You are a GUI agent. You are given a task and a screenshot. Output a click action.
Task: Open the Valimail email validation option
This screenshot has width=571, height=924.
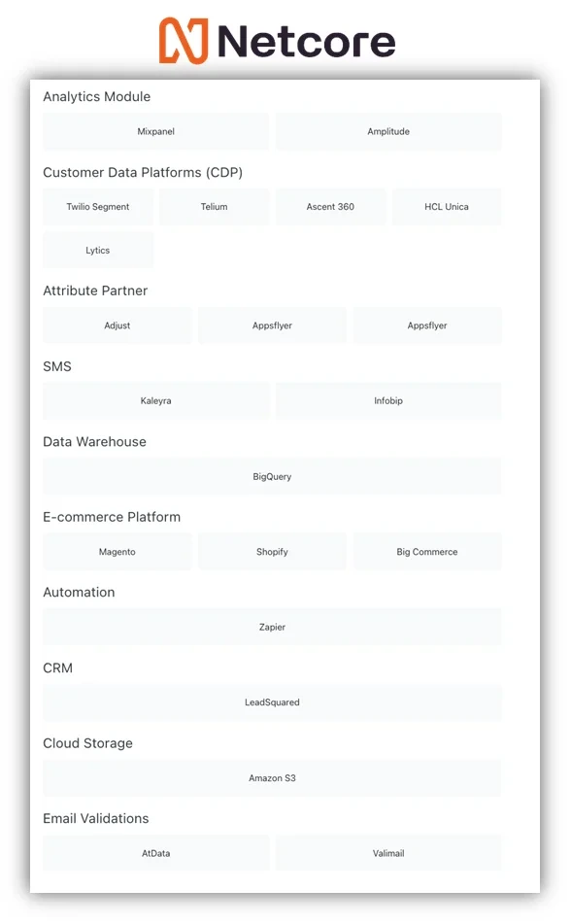tap(388, 853)
